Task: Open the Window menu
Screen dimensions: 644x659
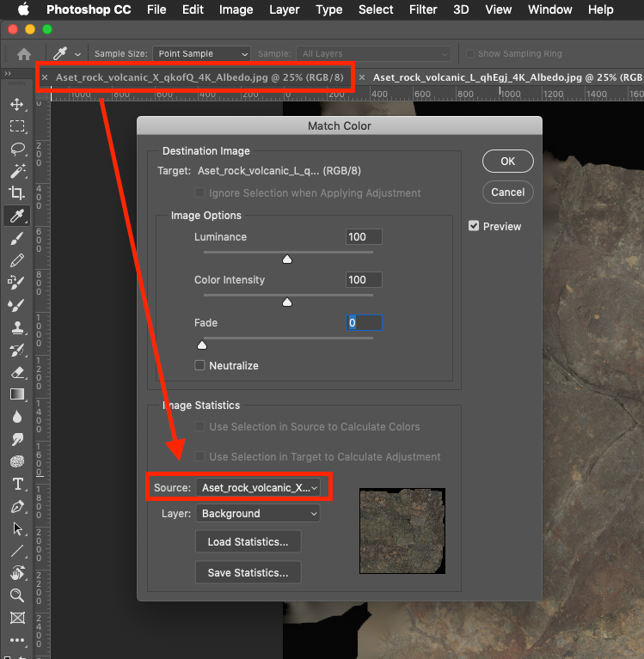Action: [549, 9]
